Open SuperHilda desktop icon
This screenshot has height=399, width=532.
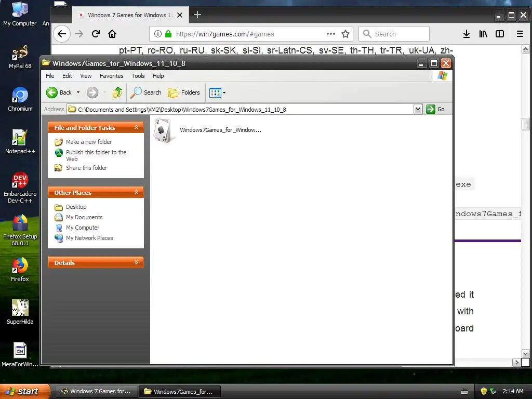pyautogui.click(x=20, y=312)
